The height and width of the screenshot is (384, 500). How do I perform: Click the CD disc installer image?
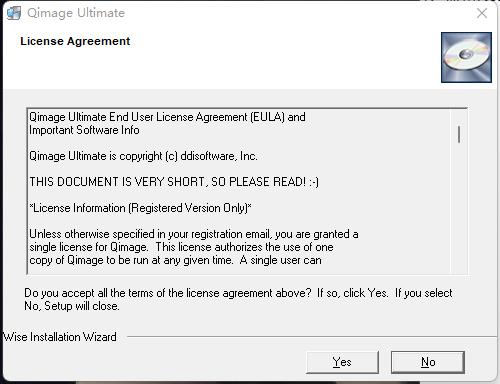click(466, 57)
